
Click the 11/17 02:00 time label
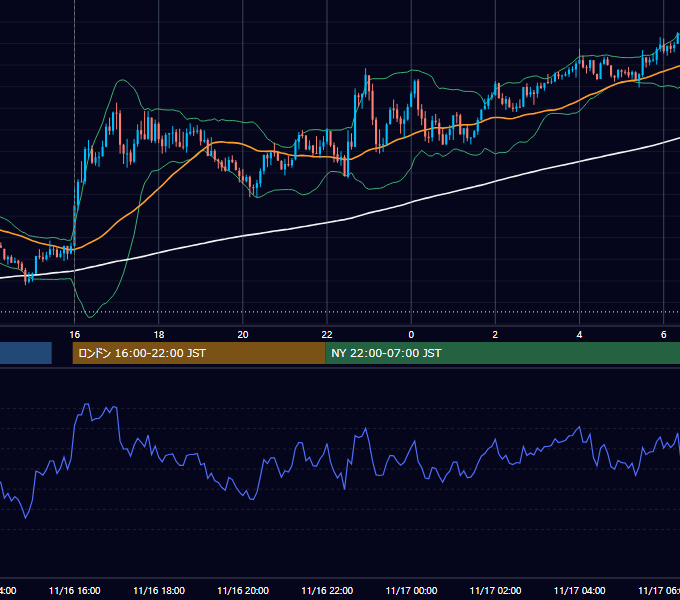coord(495,590)
